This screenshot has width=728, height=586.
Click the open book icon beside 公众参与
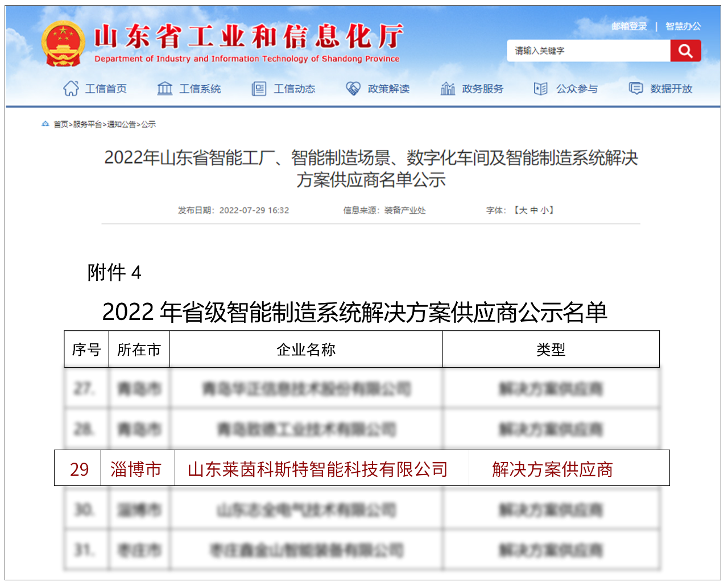click(x=541, y=89)
